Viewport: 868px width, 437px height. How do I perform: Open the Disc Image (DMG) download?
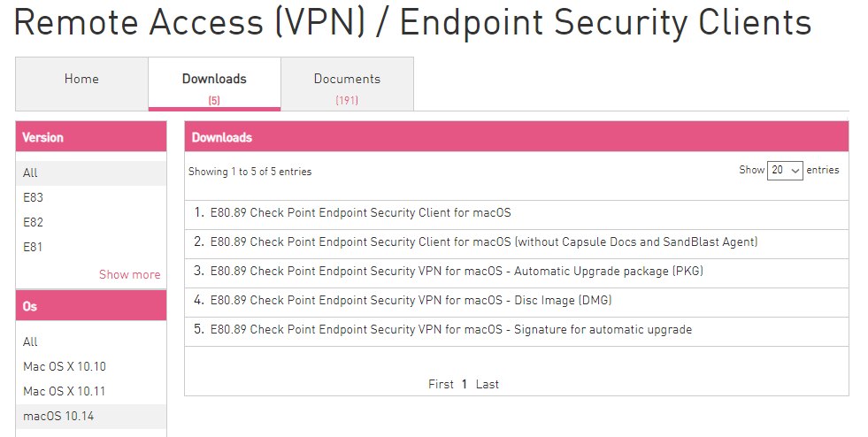click(411, 301)
